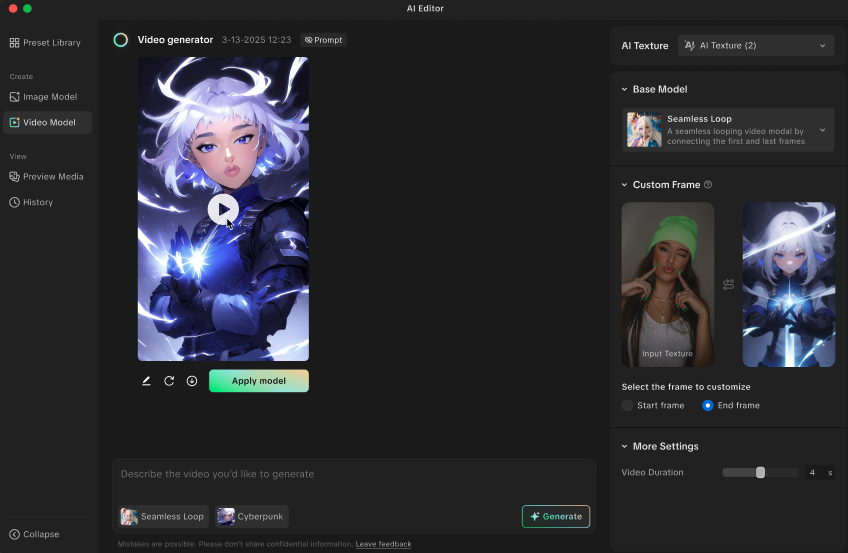Select Video Model in sidebar
This screenshot has height=553, width=848.
click(x=48, y=123)
